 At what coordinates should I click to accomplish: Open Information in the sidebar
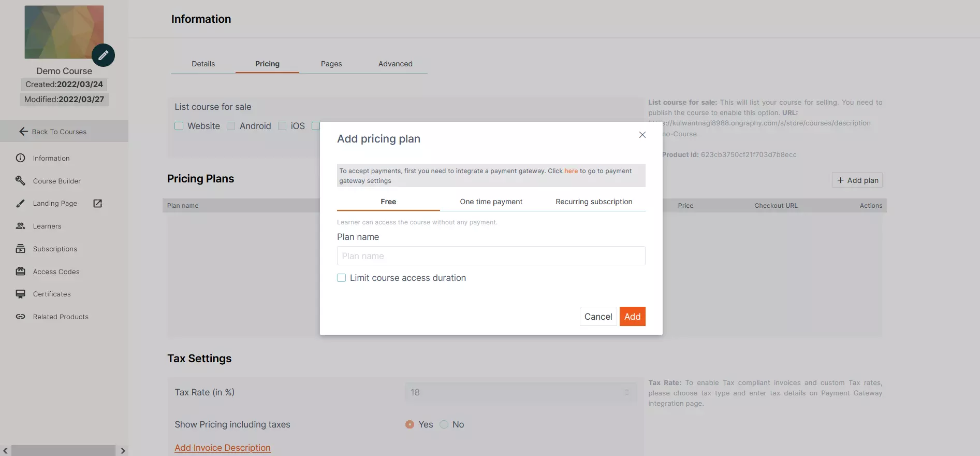pyautogui.click(x=51, y=158)
